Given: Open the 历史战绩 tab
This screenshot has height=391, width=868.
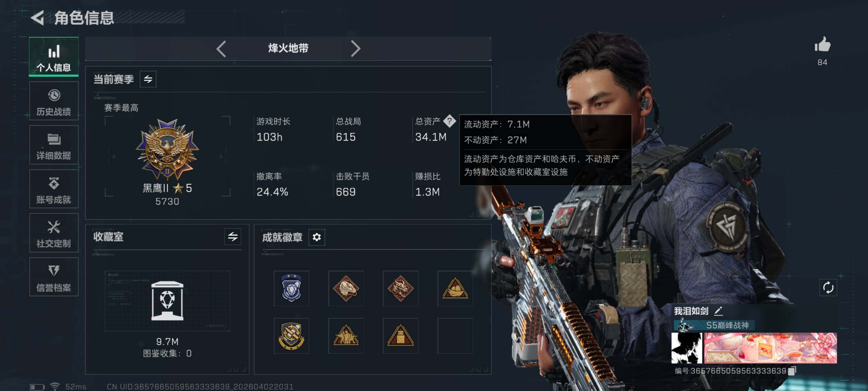Looking at the screenshot, I should point(54,101).
